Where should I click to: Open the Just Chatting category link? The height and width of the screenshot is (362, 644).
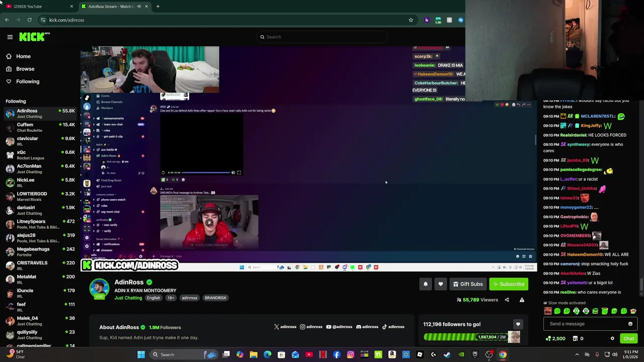pyautogui.click(x=128, y=298)
